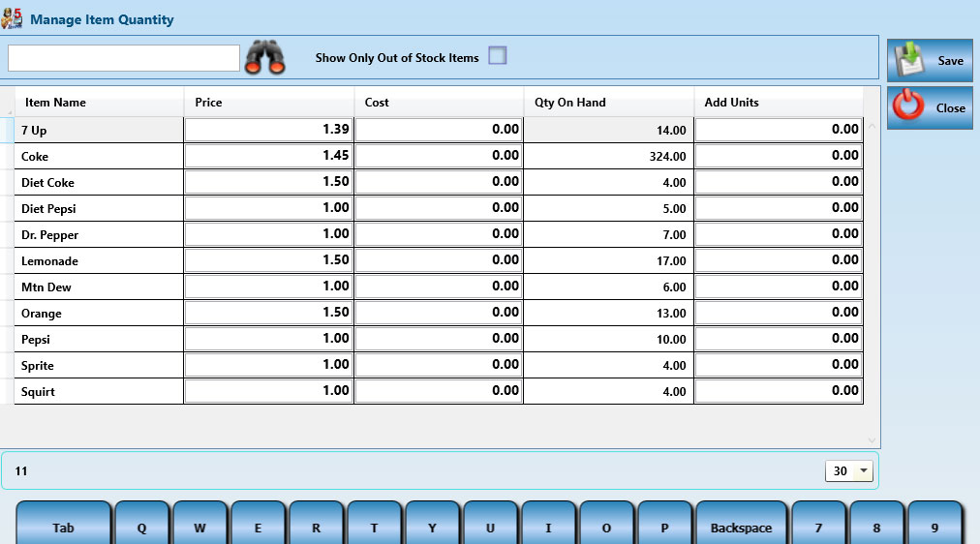Screen dimensions: 980x544
Task: Tap the W key
Action: coord(200,524)
